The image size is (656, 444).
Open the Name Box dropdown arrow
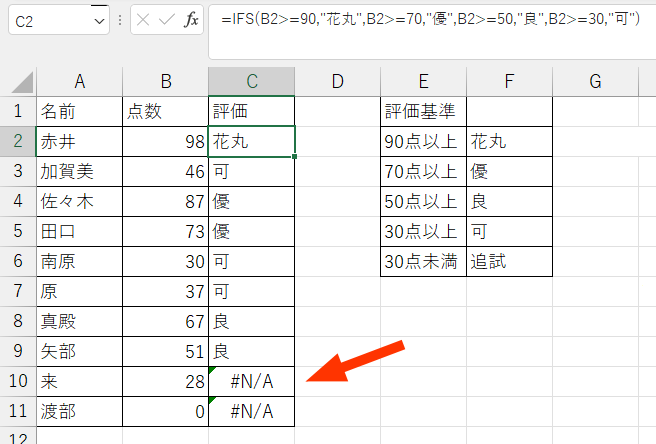(99, 21)
